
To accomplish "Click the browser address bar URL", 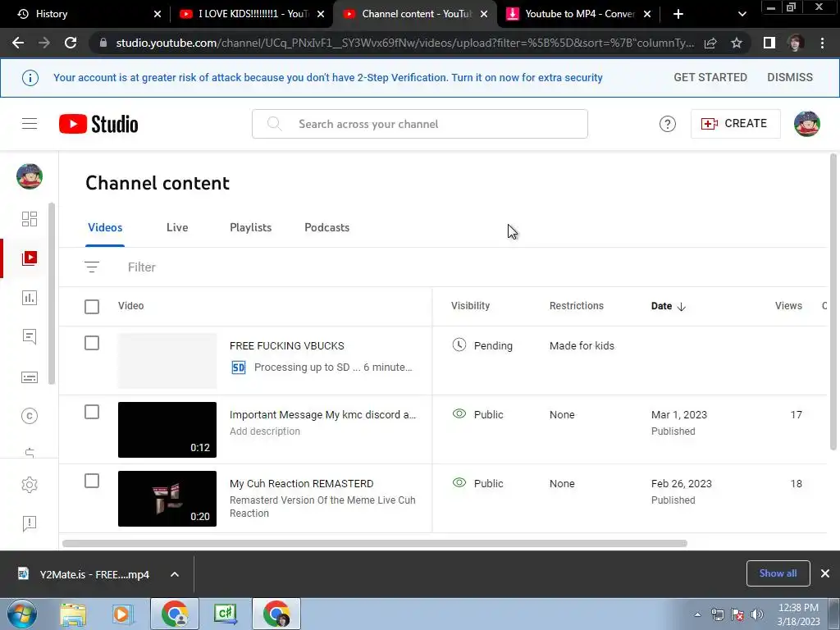I will (x=404, y=43).
